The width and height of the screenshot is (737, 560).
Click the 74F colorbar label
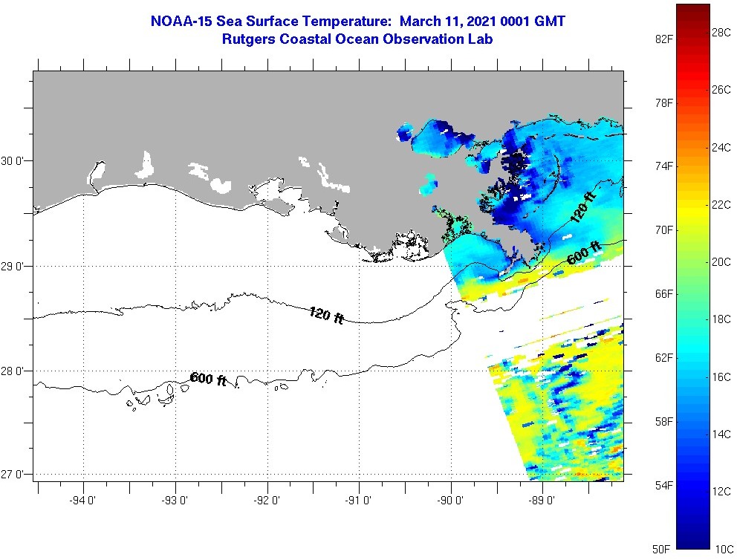coord(663,166)
